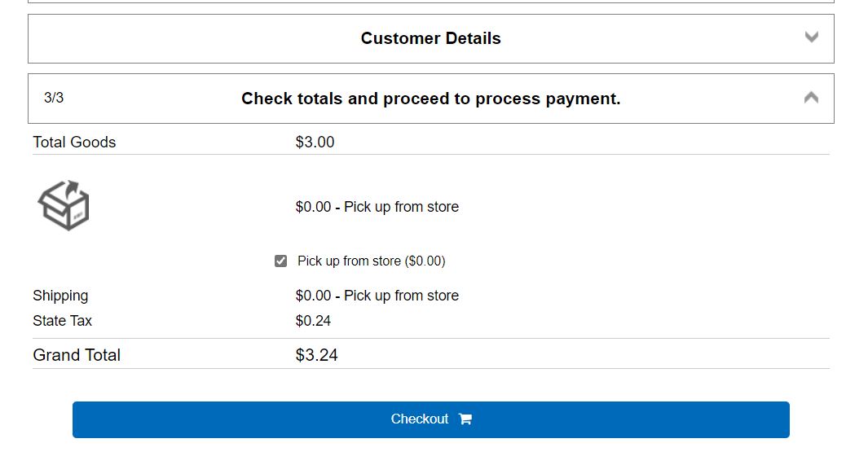Image resolution: width=868 pixels, height=465 pixels.
Task: Open the Customer Details panel header
Action: (x=430, y=39)
